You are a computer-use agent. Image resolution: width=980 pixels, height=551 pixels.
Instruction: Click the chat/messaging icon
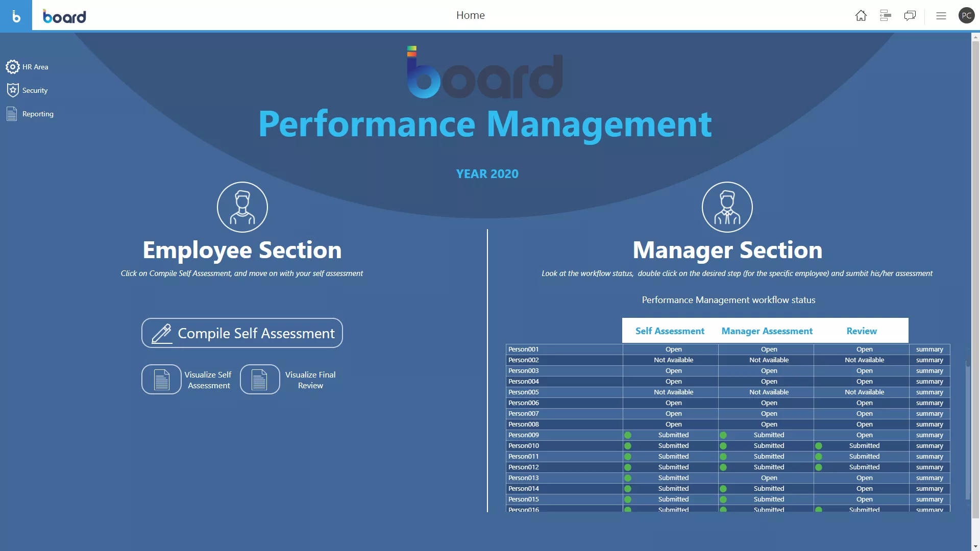point(910,15)
